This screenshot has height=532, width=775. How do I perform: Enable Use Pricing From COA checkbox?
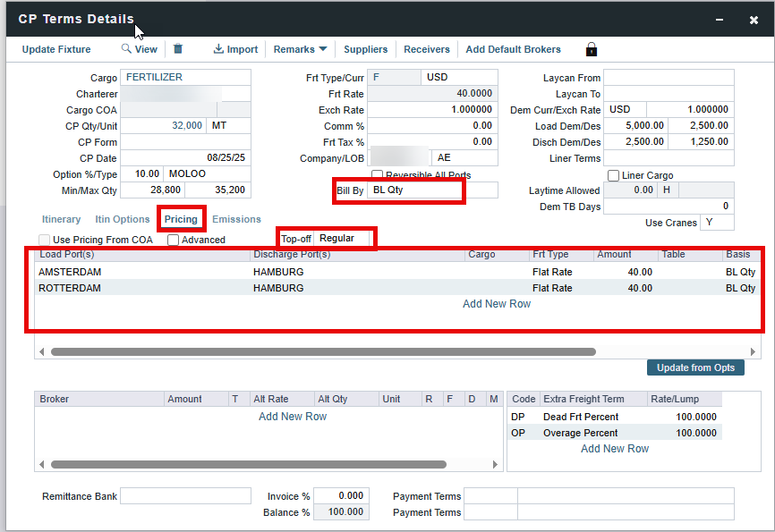click(45, 240)
